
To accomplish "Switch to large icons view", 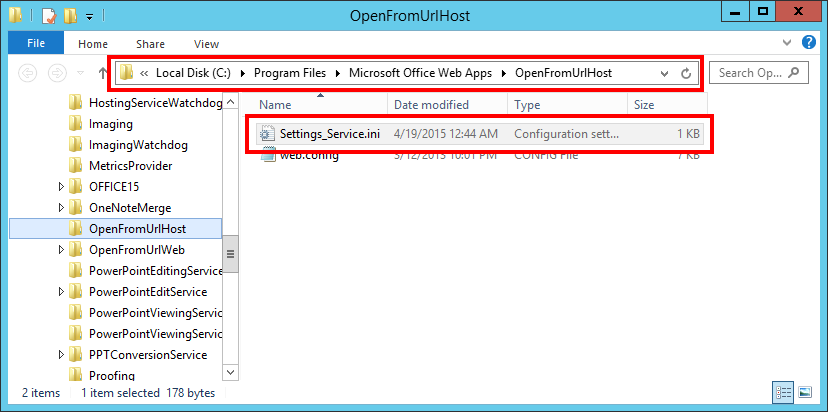I will coord(805,392).
